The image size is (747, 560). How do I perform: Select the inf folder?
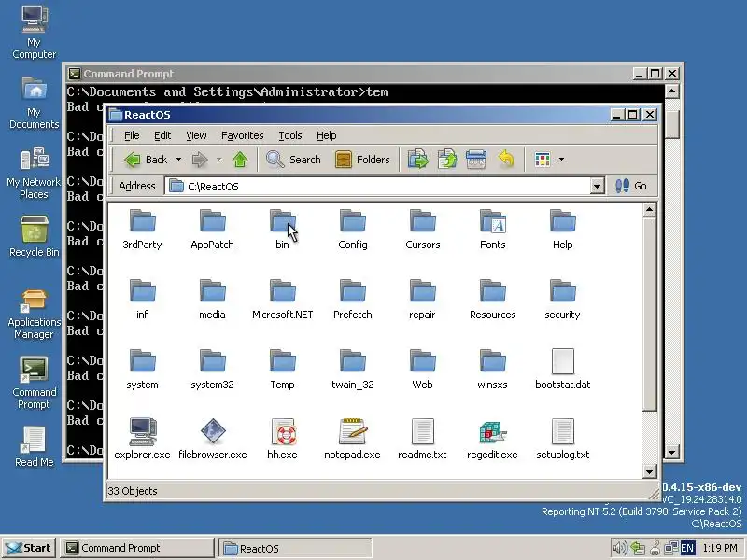tap(142, 300)
